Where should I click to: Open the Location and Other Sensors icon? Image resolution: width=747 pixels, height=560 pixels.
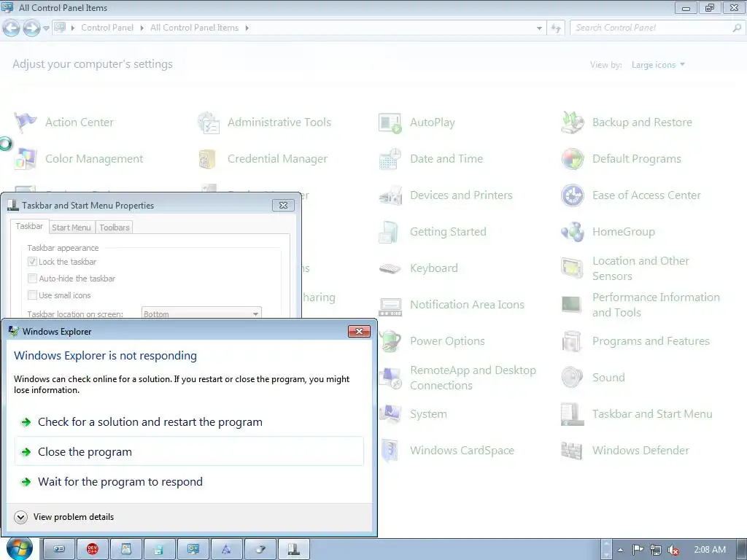572,268
